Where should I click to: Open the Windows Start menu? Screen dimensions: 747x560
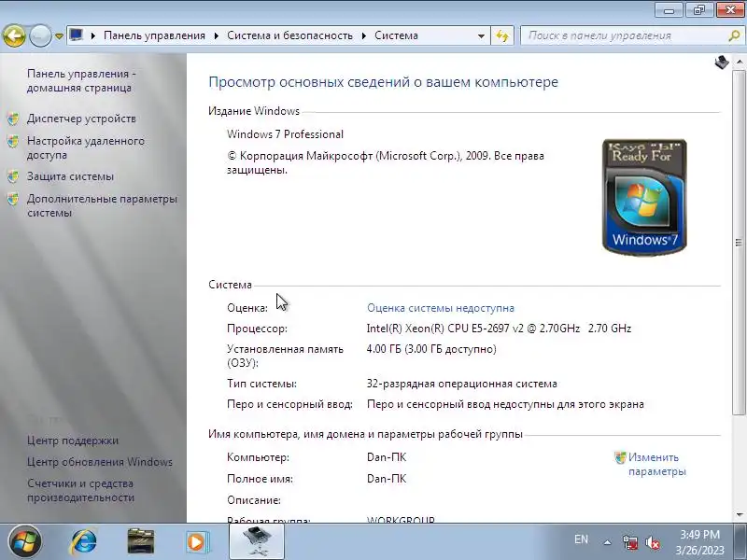(x=25, y=542)
